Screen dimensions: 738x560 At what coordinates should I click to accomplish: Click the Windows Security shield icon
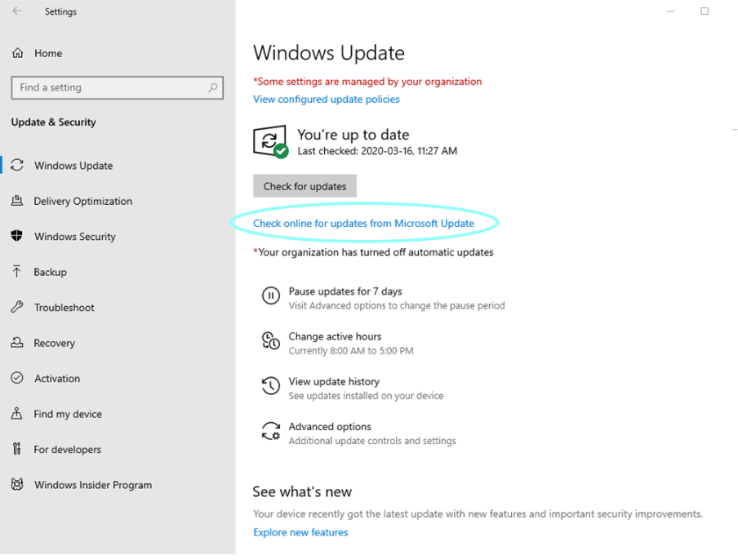pyautogui.click(x=17, y=236)
